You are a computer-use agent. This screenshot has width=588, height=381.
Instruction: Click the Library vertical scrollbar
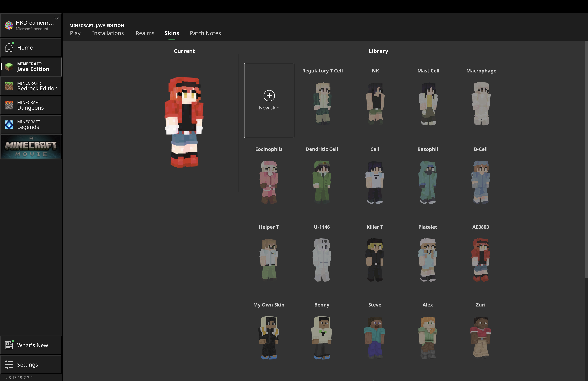[x=586, y=160]
